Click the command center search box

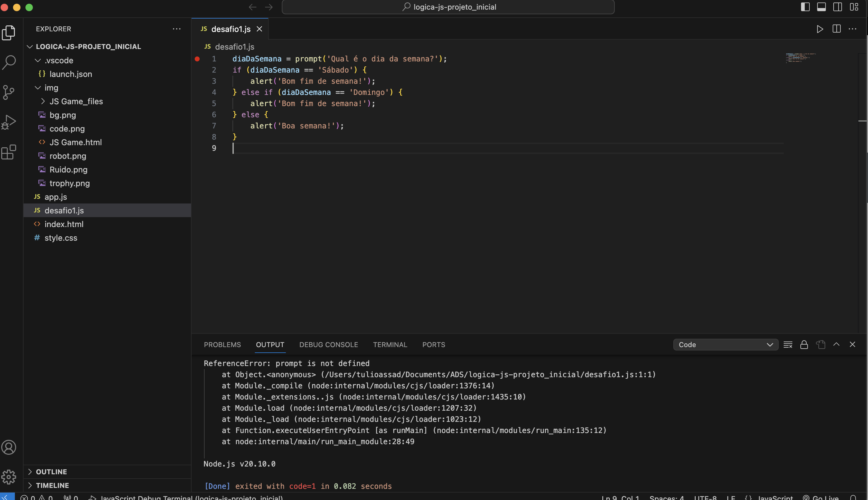(448, 7)
